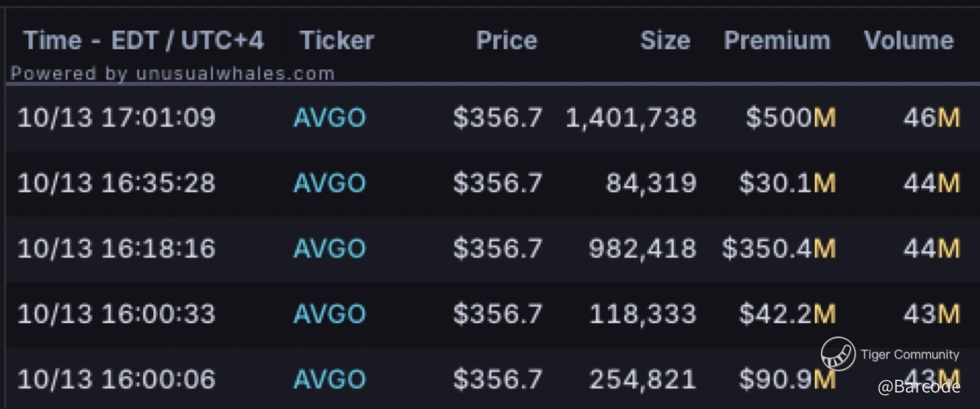Click the @Barcode watermark text
The width and height of the screenshot is (980, 409).
(x=919, y=386)
